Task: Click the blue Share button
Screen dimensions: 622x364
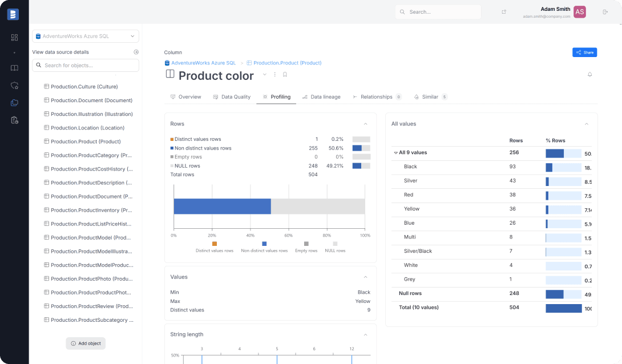Action: [x=584, y=52]
